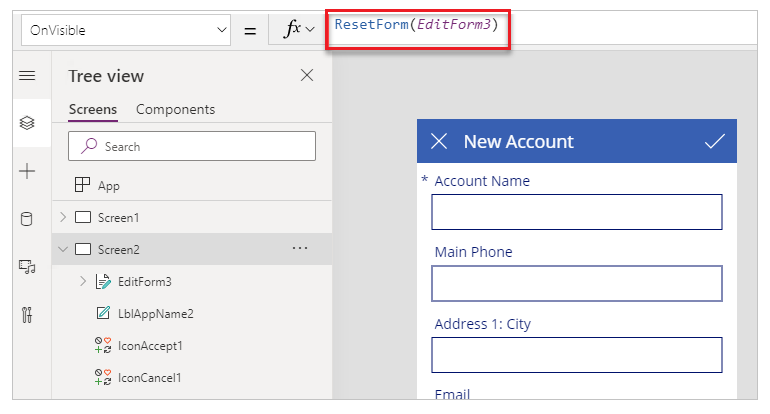
Task: Collapse the Screen2 tree node
Action: point(63,249)
